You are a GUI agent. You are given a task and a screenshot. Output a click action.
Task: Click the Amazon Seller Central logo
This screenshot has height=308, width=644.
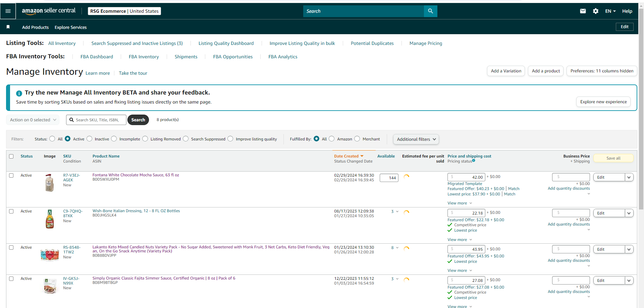[x=49, y=11]
